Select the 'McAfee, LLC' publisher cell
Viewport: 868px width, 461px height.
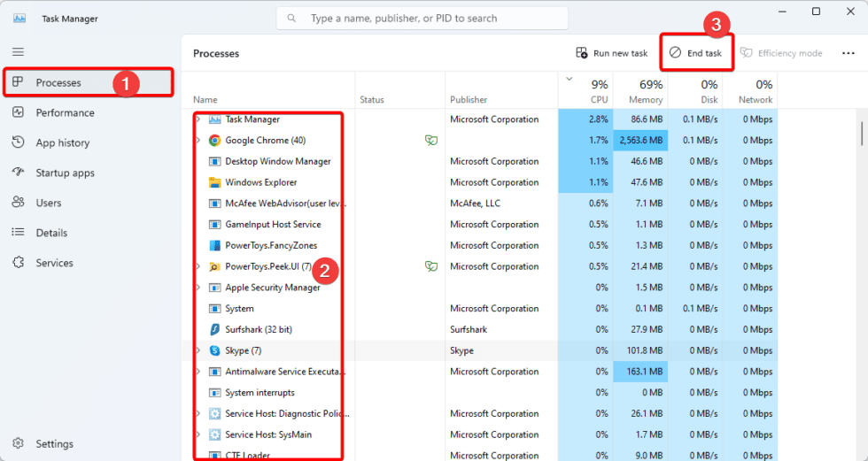coord(475,204)
